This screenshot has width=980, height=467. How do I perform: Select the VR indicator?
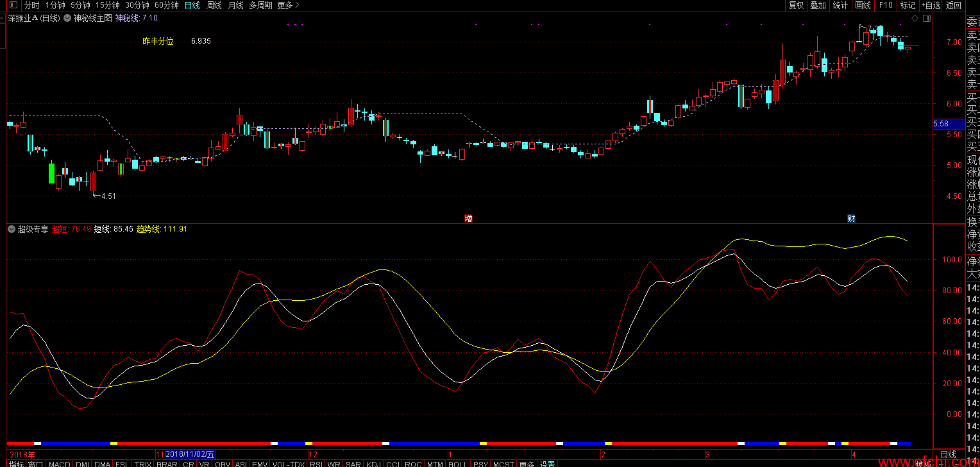205,464
